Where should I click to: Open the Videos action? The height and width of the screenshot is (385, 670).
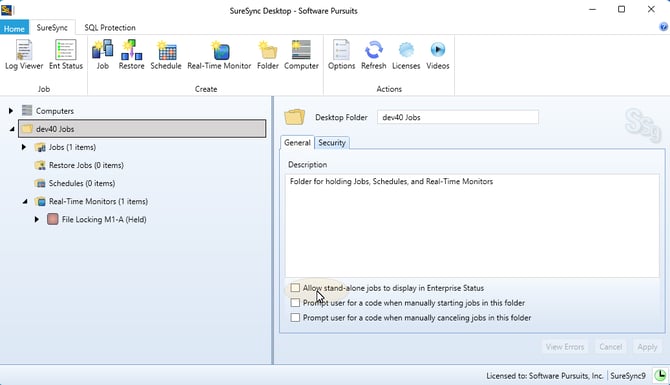(438, 55)
